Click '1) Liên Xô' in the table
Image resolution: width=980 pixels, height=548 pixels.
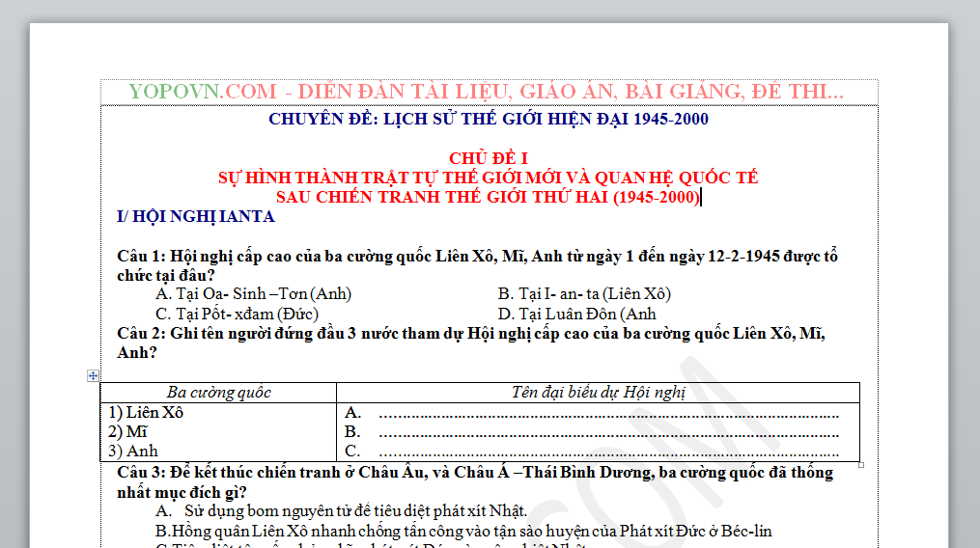pos(145,412)
